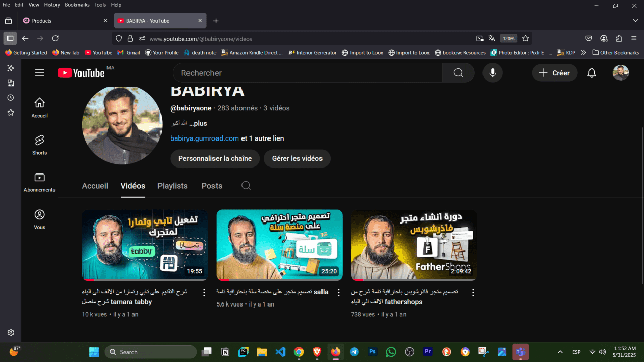Viewport: 644px width, 362px height.
Task: Open babirya.gumroad.com link
Action: [204, 138]
